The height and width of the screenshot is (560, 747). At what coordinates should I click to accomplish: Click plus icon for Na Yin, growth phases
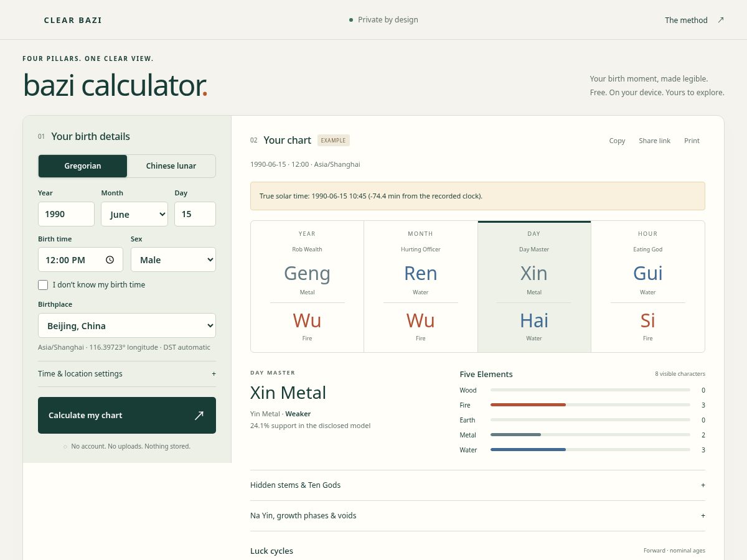703,516
